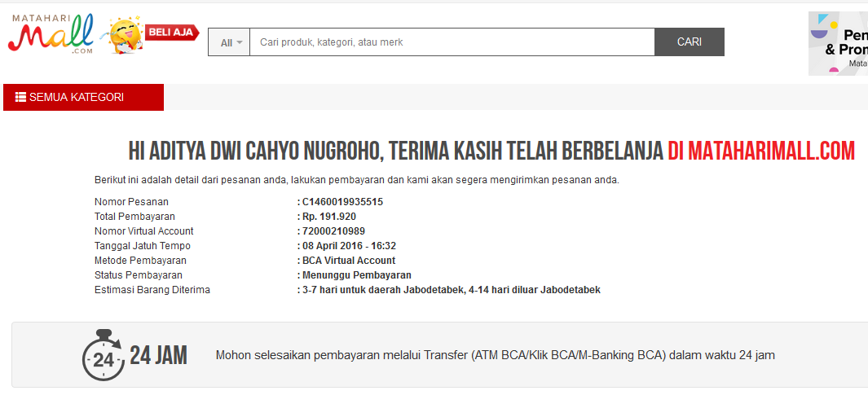The height and width of the screenshot is (417, 868).
Task: Click the Total Pembayaran label
Action: pyautogui.click(x=134, y=217)
